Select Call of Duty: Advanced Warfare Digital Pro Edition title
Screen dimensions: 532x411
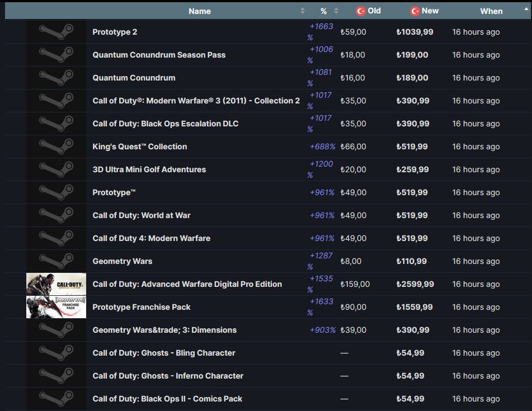(187, 284)
